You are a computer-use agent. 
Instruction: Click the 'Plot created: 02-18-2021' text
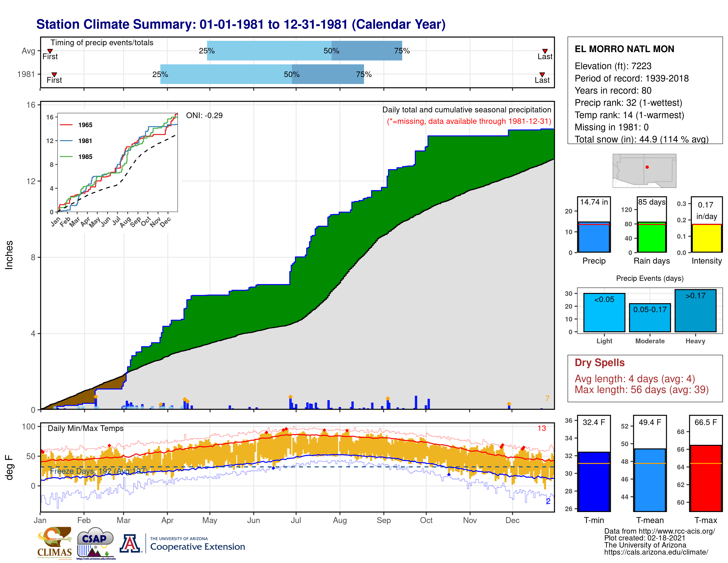645,538
